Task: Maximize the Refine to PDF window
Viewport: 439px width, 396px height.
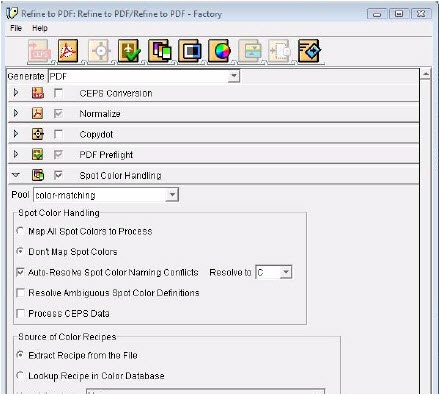Action: coord(399,14)
